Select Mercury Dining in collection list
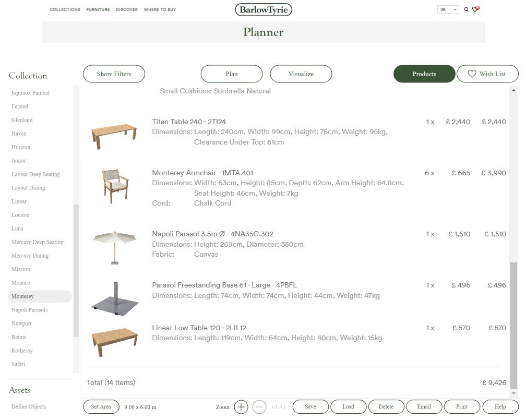 click(x=30, y=256)
